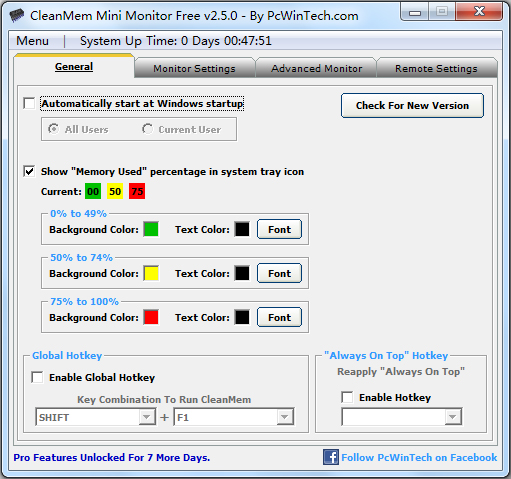Image resolution: width=511 pixels, height=479 pixels.
Task: Click the System Up Time readout
Action: point(176,41)
